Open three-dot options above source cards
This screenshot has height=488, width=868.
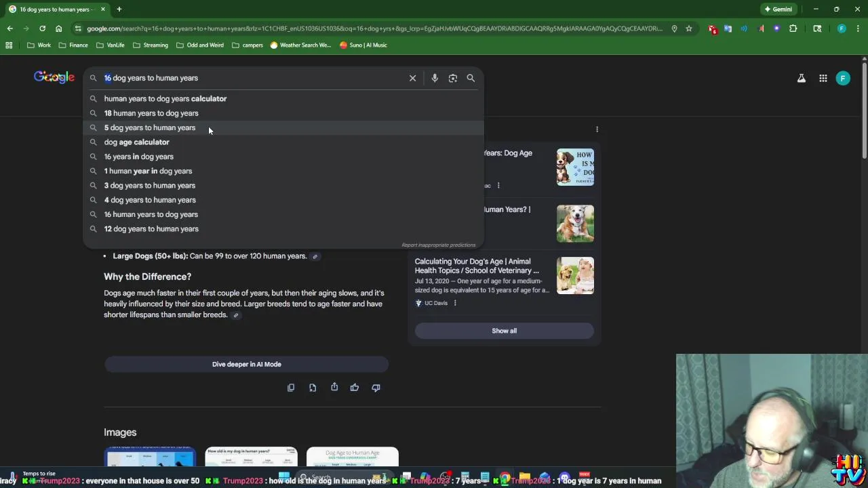pyautogui.click(x=597, y=129)
